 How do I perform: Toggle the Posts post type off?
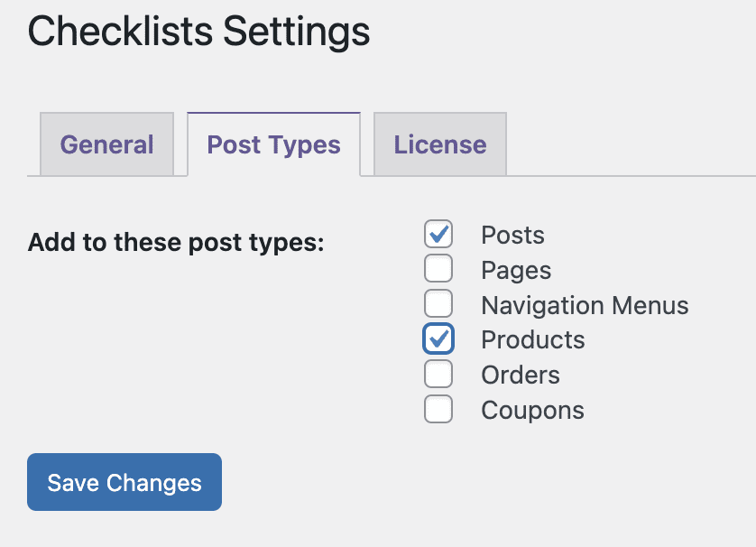click(x=438, y=235)
